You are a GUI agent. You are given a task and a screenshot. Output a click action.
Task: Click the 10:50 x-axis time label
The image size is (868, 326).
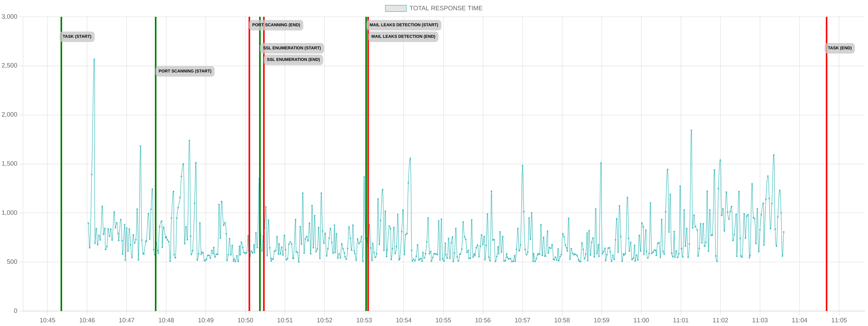(x=245, y=320)
